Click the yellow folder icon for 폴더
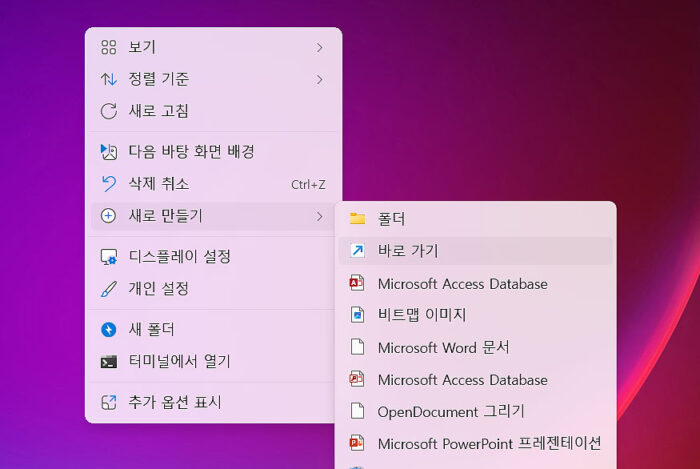700x469 pixels. (x=357, y=219)
